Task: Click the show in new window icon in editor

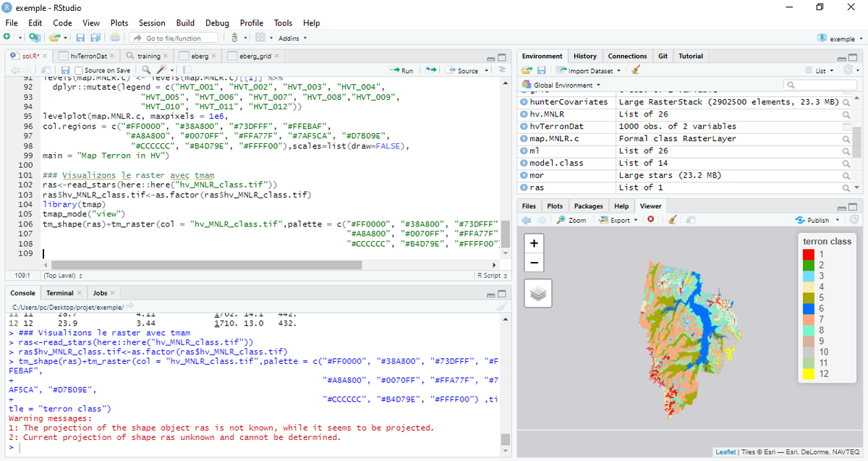Action: [46, 70]
